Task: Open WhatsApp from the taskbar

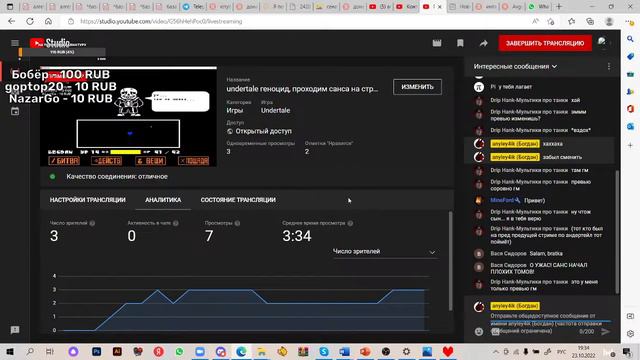Action: click(179, 351)
